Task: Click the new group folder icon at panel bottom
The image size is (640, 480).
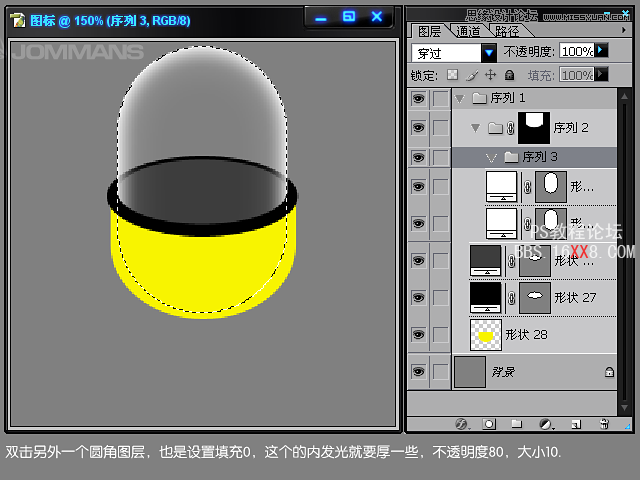Action: coord(518,424)
